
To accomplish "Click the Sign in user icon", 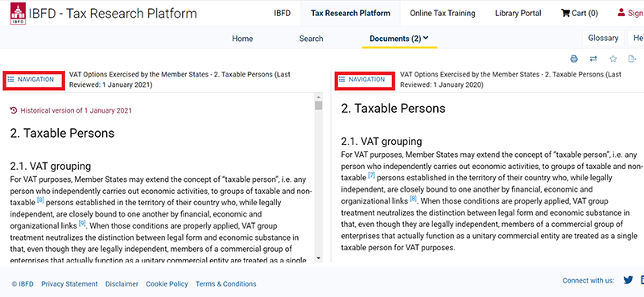I will (621, 13).
